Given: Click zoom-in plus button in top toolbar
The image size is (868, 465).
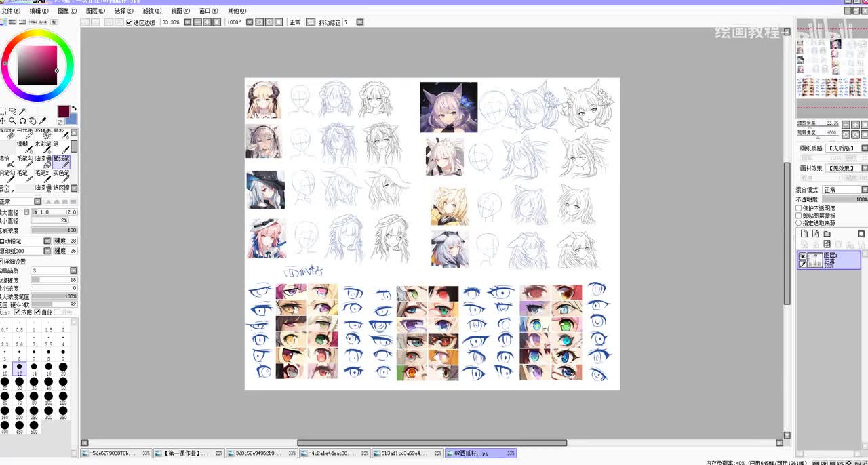Looking at the screenshot, I should pyautogui.click(x=207, y=22).
